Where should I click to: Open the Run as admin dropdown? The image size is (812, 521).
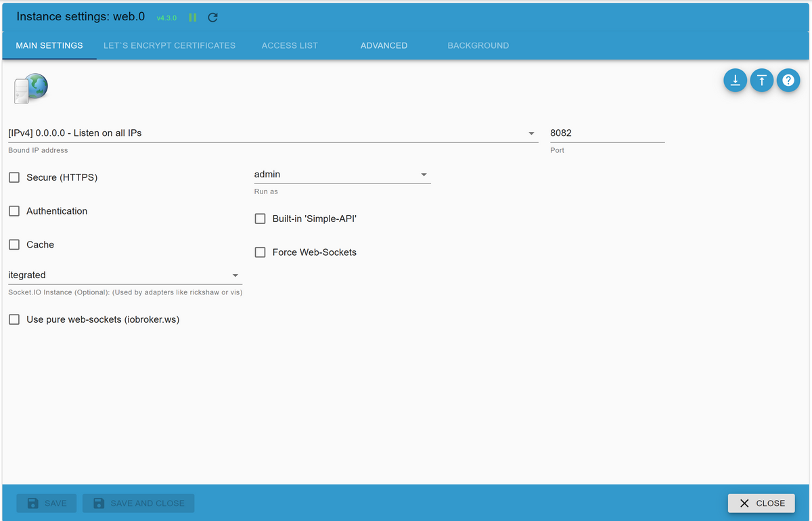coord(342,175)
